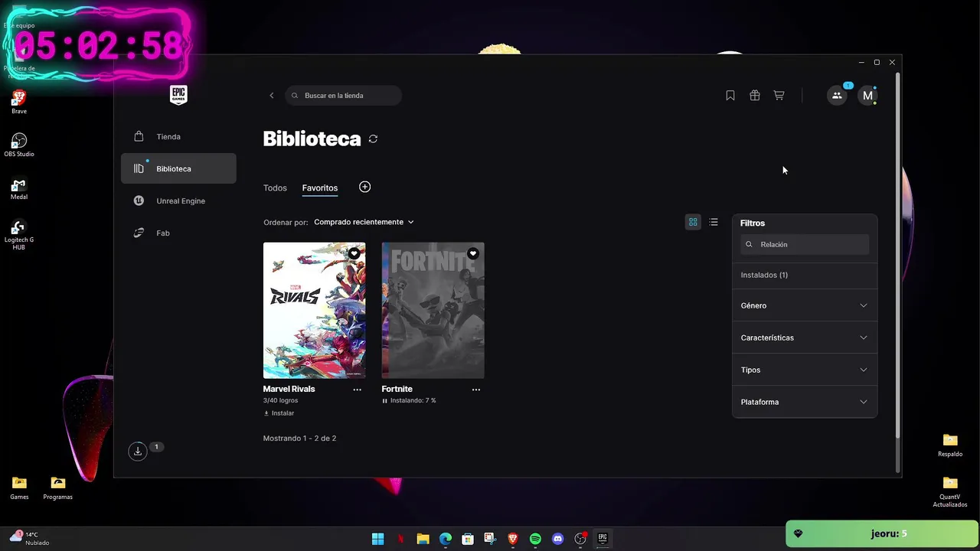Screen dimensions: 980x551
Task: Open Fab in the sidebar
Action: (178, 233)
